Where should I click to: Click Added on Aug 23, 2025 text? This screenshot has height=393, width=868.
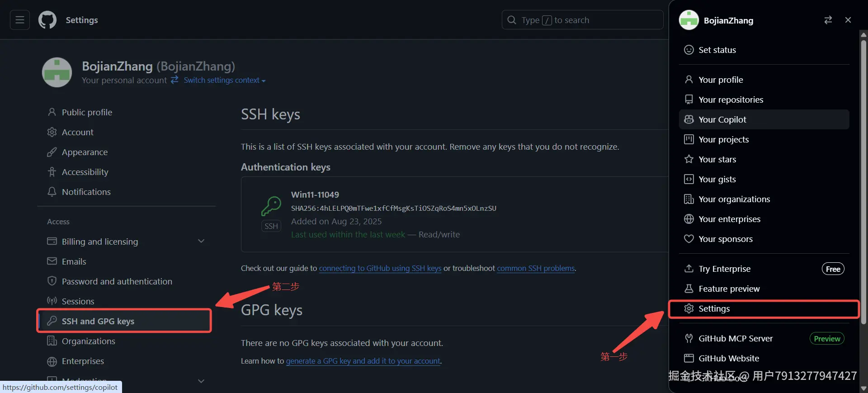coord(336,221)
